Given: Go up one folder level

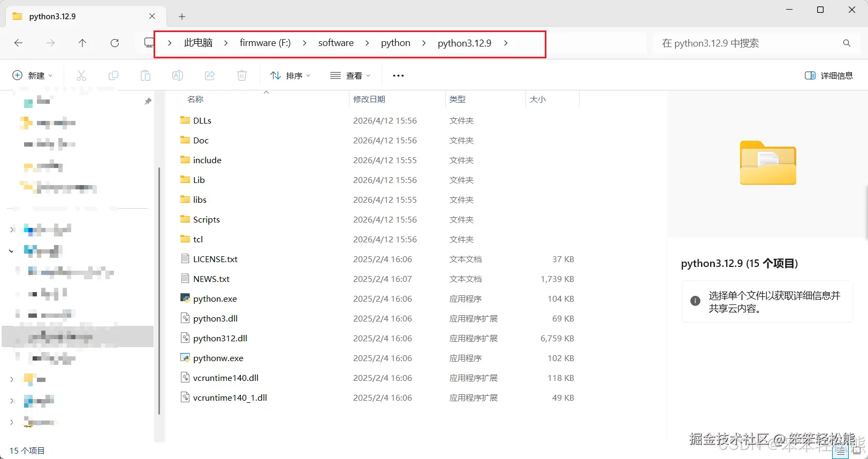Looking at the screenshot, I should (82, 43).
